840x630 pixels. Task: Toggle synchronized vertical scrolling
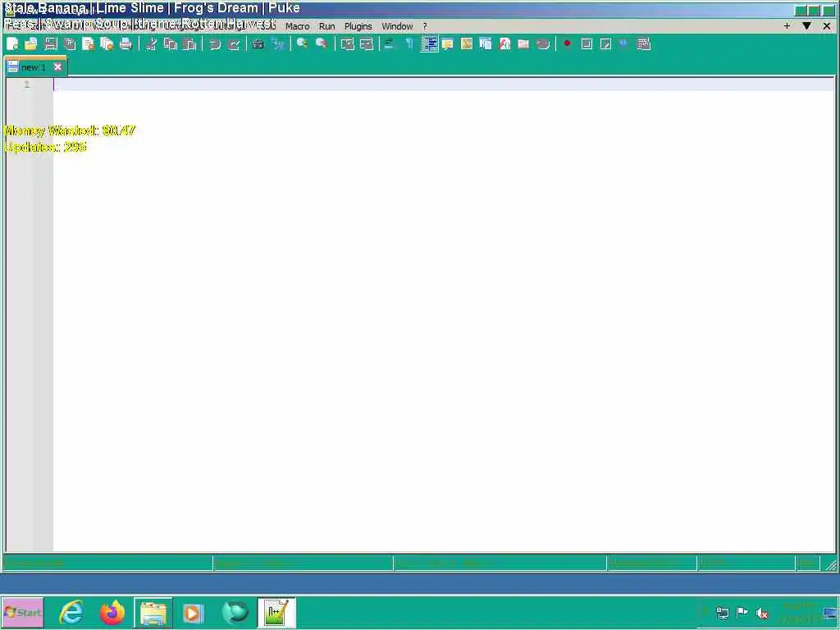347,44
